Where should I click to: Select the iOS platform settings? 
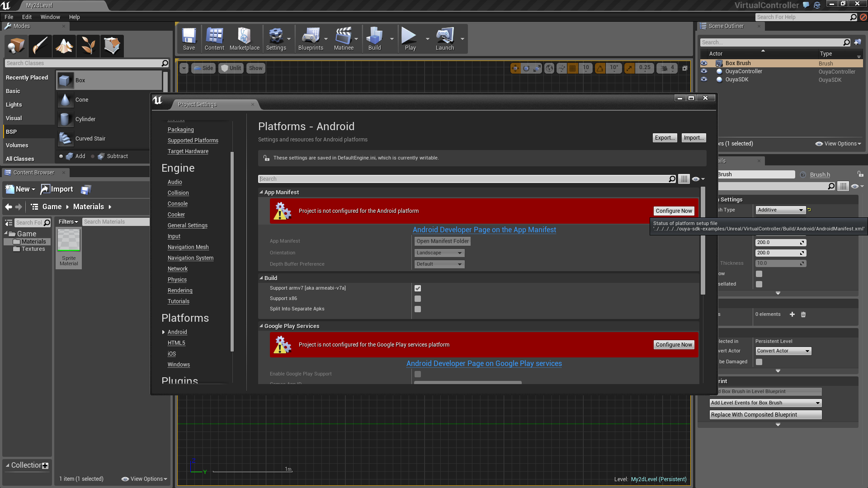click(x=172, y=354)
